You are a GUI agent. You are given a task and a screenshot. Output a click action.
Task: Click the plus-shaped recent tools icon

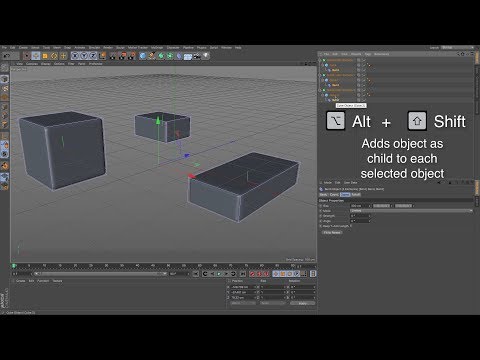point(63,56)
